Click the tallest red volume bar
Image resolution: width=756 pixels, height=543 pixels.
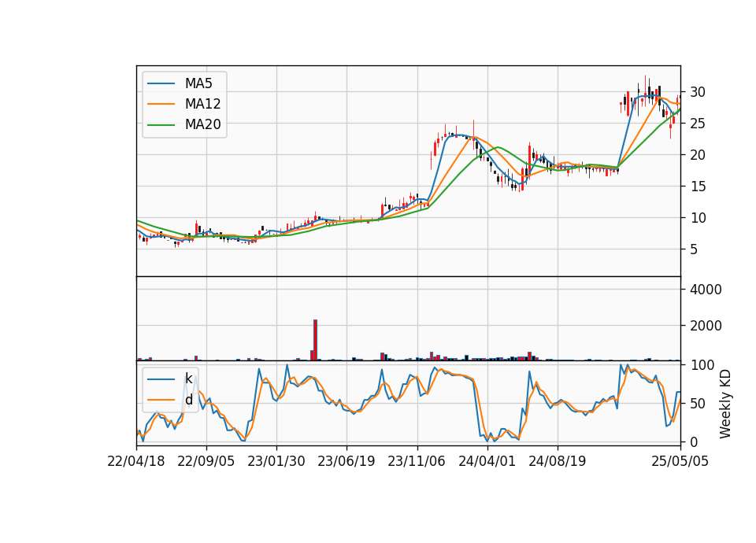[x=315, y=340]
